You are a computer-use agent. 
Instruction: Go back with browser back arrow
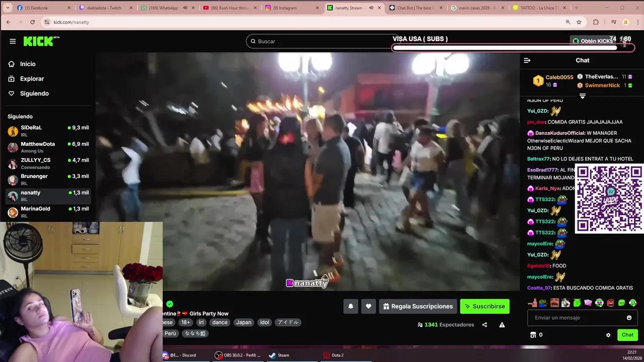pos(8,22)
